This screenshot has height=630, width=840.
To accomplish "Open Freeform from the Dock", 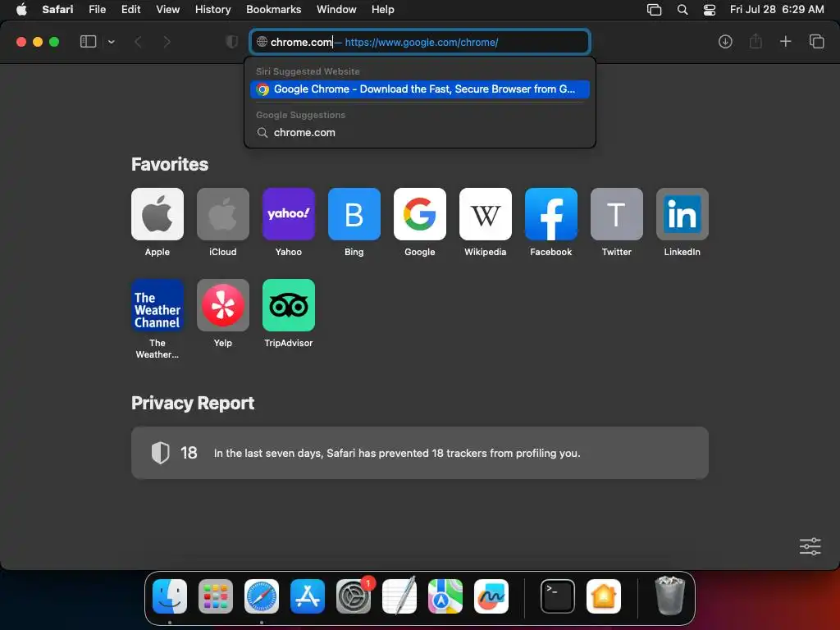I will click(491, 596).
